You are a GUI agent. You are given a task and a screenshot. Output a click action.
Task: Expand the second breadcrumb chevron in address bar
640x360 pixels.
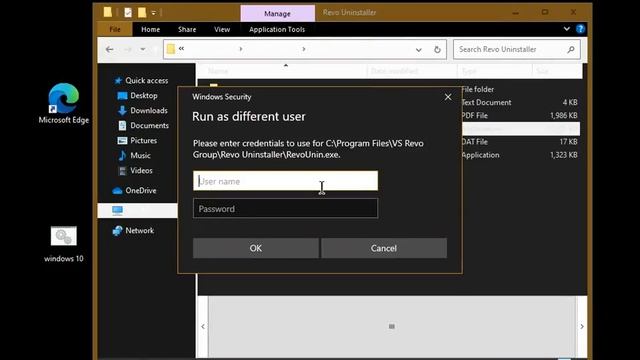304,49
